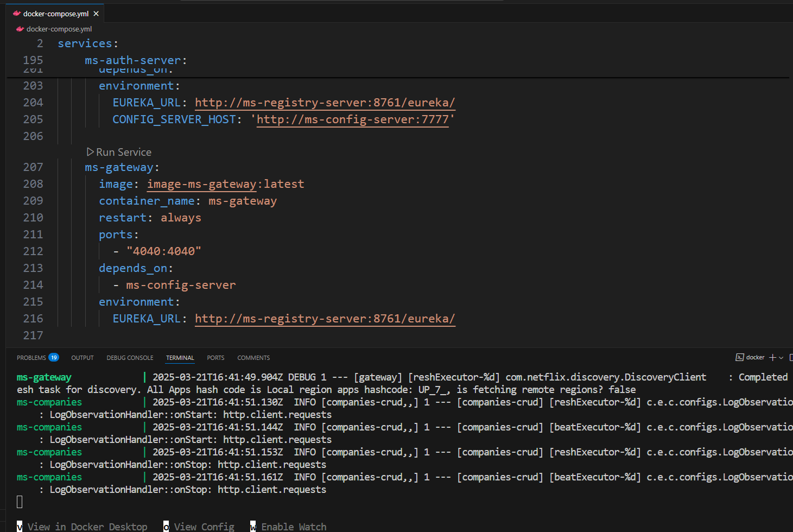Click the Run Service play icon above ms-gateway
This screenshot has width=793, height=532.
(90, 152)
